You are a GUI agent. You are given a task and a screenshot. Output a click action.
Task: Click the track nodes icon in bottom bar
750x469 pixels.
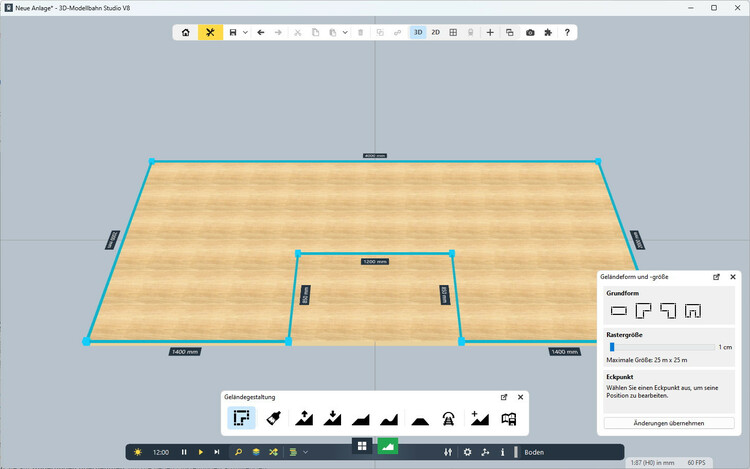pyautogui.click(x=485, y=452)
